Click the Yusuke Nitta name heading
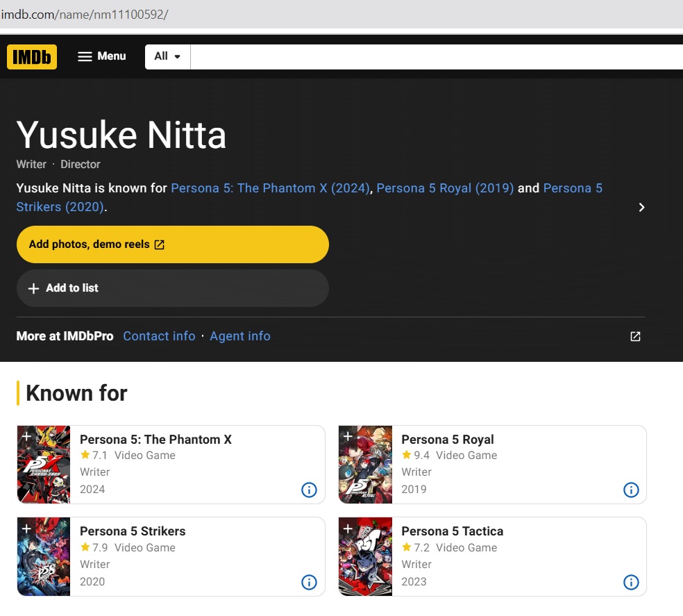 click(121, 135)
